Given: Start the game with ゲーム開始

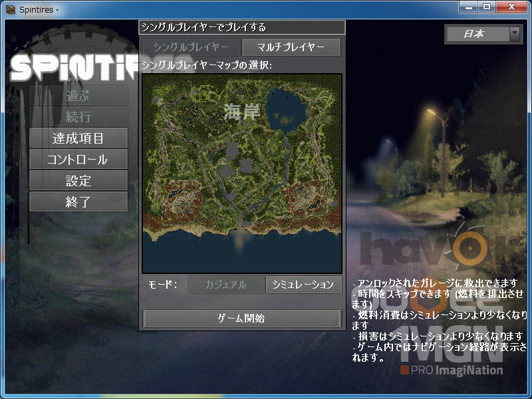Looking at the screenshot, I should 241,319.
